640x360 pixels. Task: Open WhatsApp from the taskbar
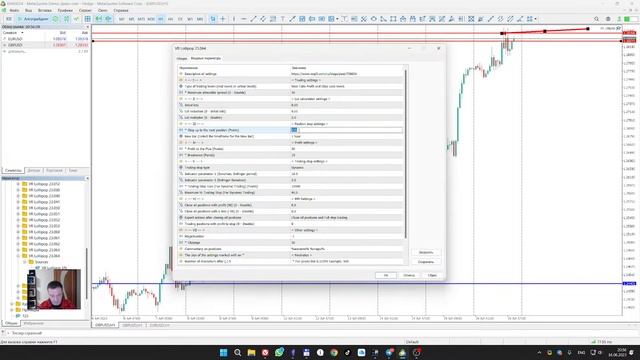[279, 353]
